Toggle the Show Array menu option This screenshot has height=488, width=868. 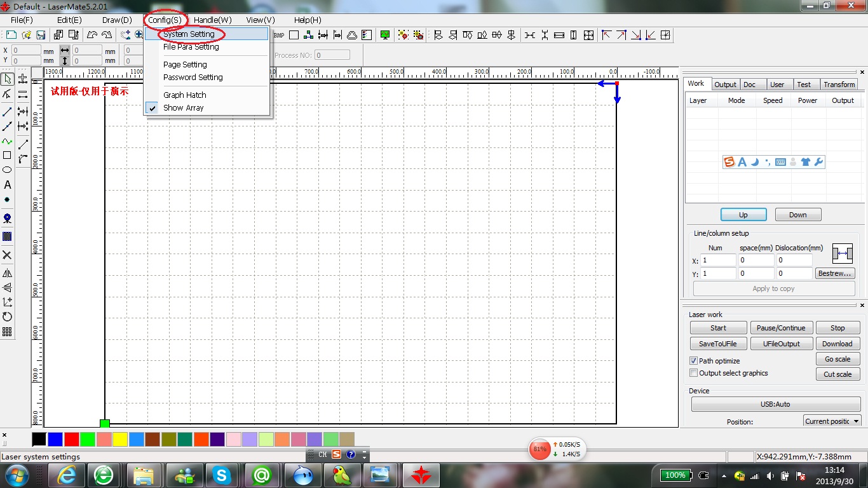coord(183,108)
